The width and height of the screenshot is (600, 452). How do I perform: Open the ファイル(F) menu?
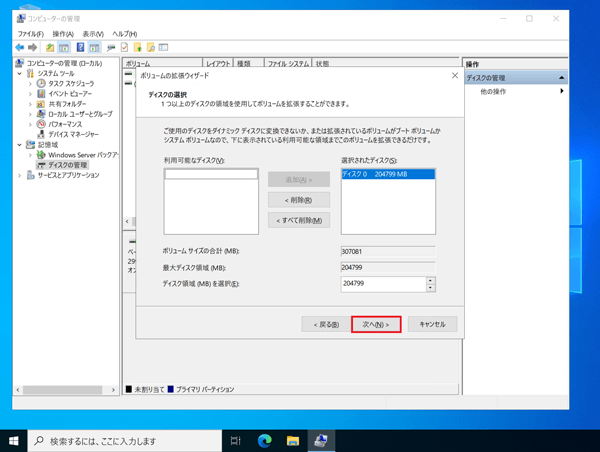tap(30, 34)
